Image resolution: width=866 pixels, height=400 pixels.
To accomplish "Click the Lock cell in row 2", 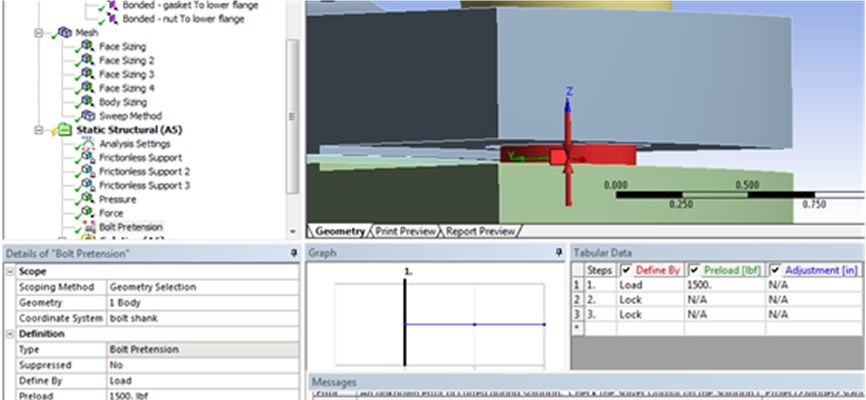I will pyautogui.click(x=650, y=299).
